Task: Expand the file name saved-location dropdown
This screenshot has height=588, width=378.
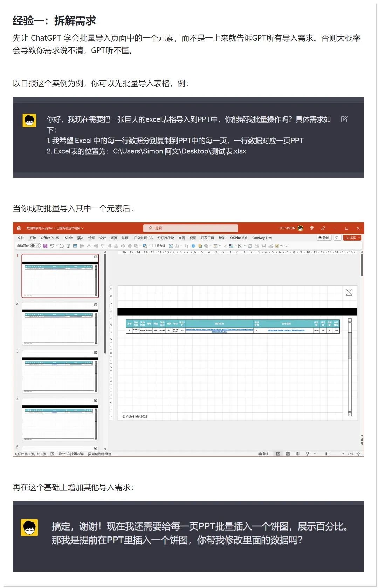Action: [83, 228]
